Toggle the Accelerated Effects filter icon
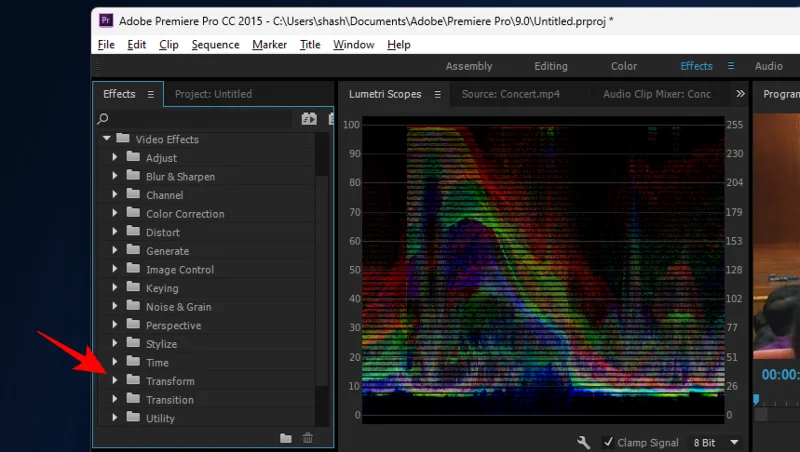This screenshot has width=800, height=452. [309, 119]
